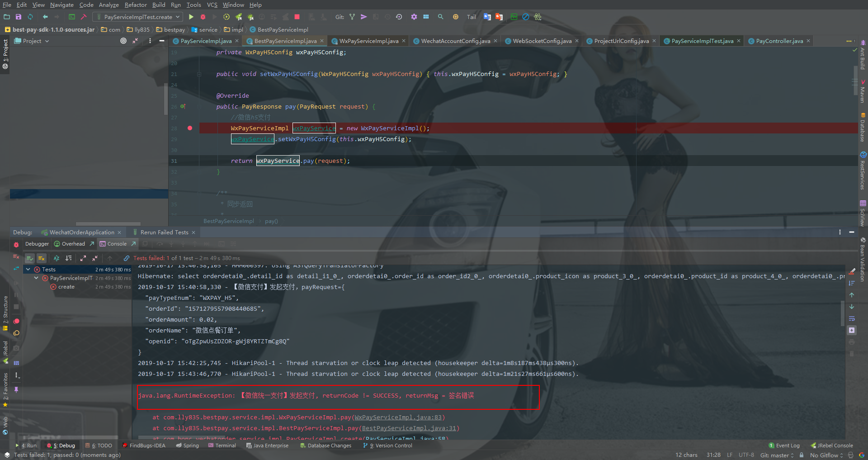This screenshot has width=868, height=460.
Task: Click the Sort by Duration icon in test panel
Action: pos(69,258)
